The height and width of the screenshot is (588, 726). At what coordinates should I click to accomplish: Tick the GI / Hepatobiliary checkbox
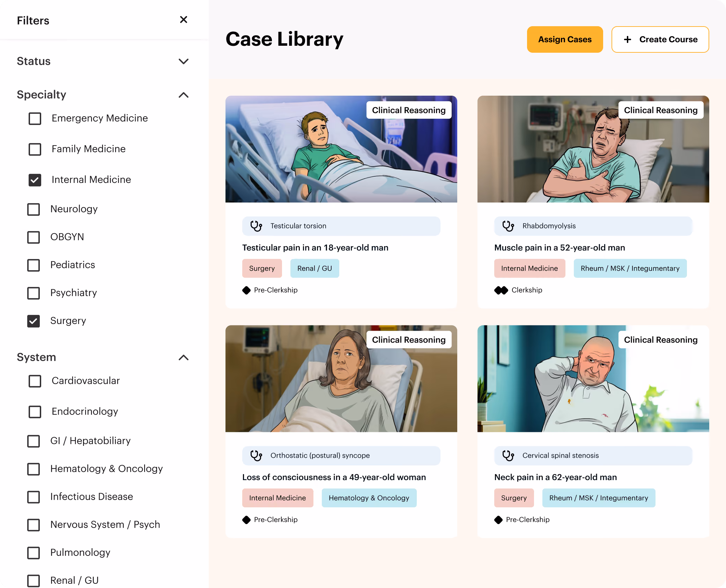point(34,441)
